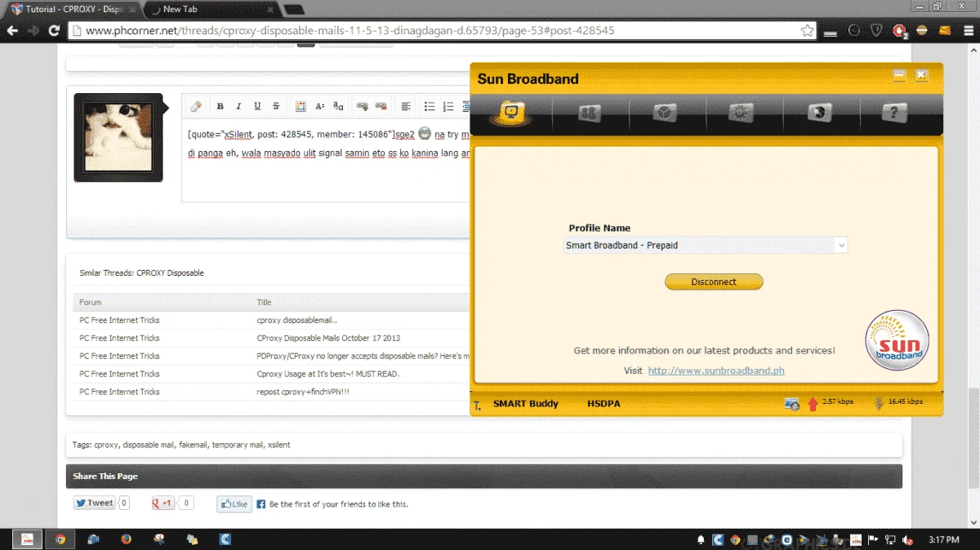The width and height of the screenshot is (980, 550).
Task: Click the volume icon in system tray
Action: click(x=909, y=539)
